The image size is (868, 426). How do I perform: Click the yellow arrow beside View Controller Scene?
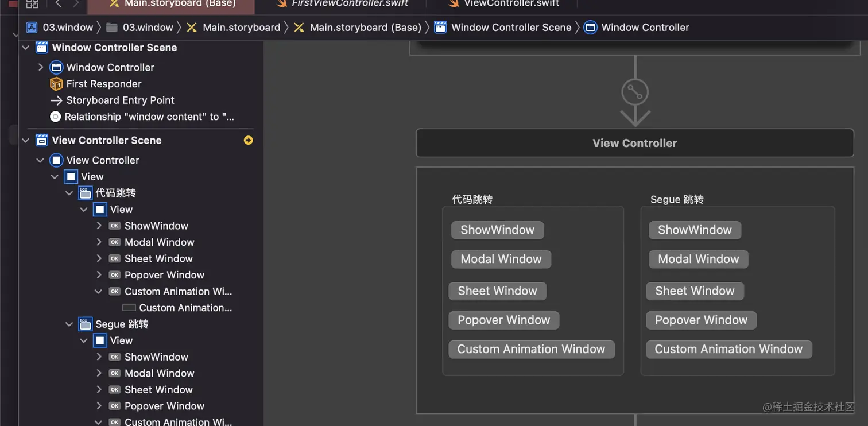248,140
